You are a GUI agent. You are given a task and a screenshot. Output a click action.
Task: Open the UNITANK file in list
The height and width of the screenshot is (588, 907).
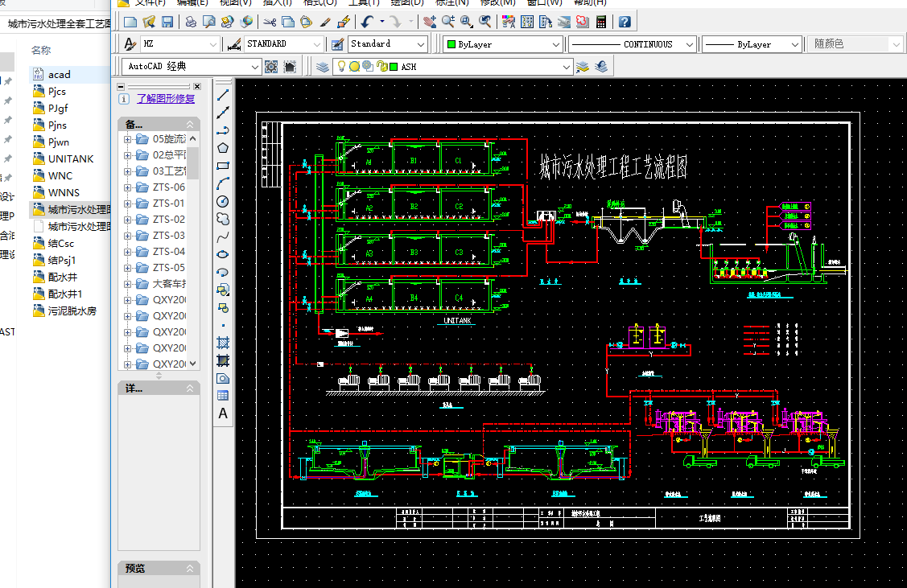click(70, 158)
